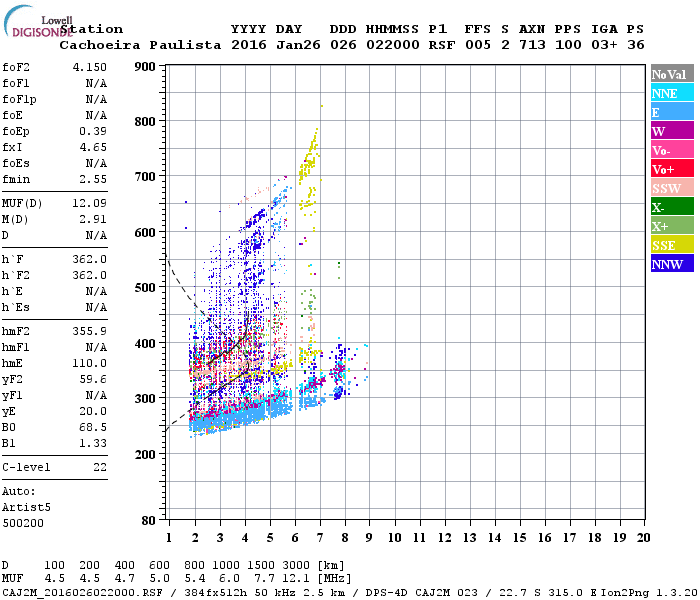
Task: Click the Jan26 date value
Action: pyautogui.click(x=298, y=45)
